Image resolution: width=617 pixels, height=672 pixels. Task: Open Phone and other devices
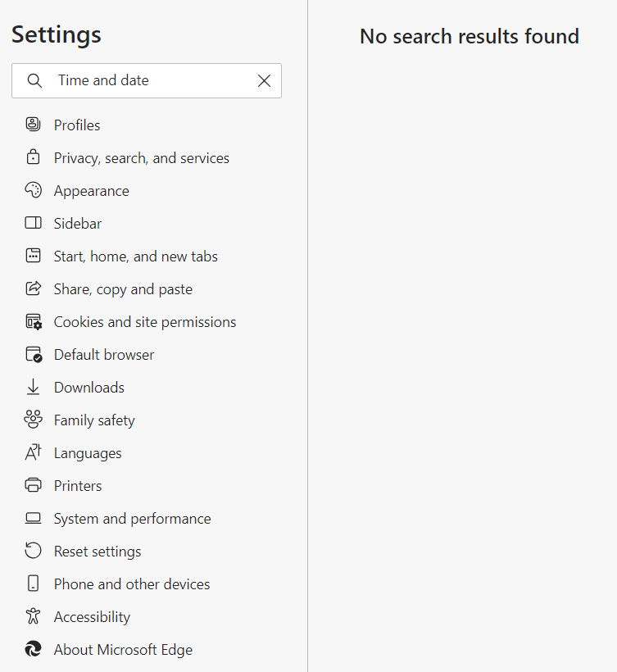tap(131, 584)
